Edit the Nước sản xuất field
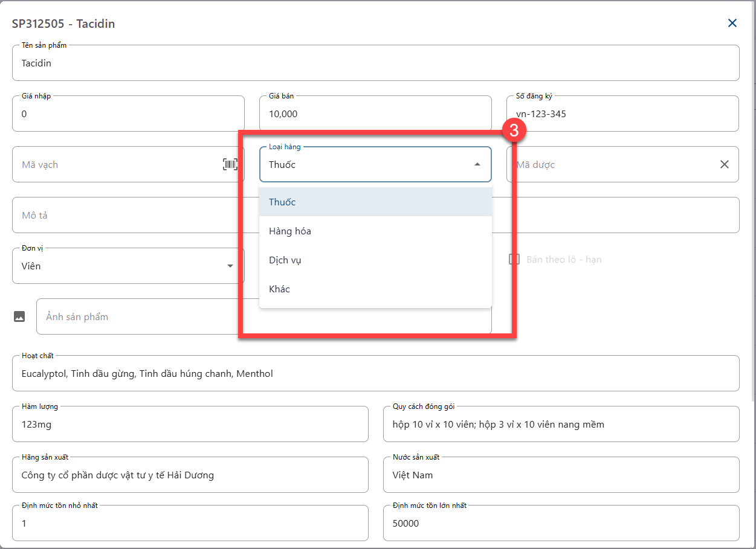This screenshot has height=549, width=756. [x=561, y=475]
